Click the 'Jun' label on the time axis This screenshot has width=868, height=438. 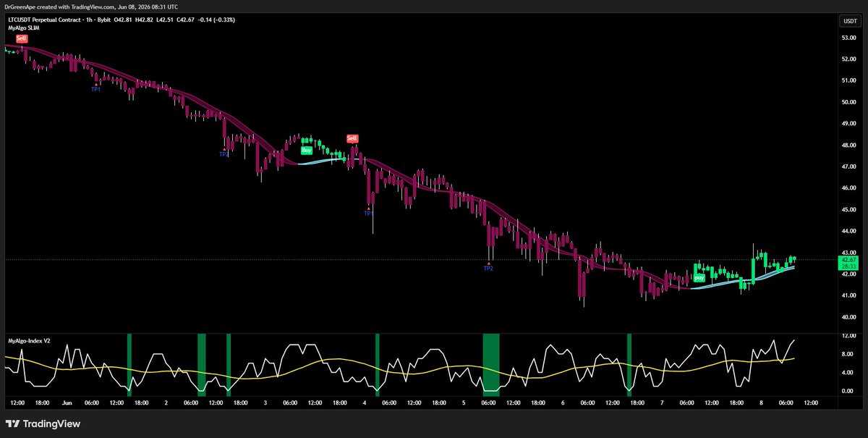click(67, 403)
